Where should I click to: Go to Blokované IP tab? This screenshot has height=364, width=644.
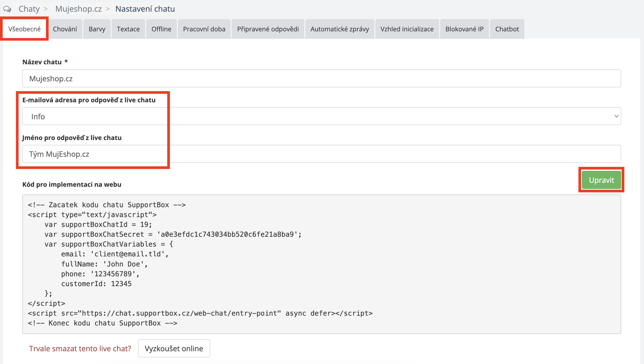464,29
